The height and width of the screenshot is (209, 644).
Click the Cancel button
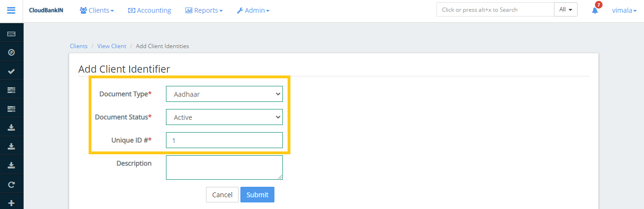click(222, 195)
